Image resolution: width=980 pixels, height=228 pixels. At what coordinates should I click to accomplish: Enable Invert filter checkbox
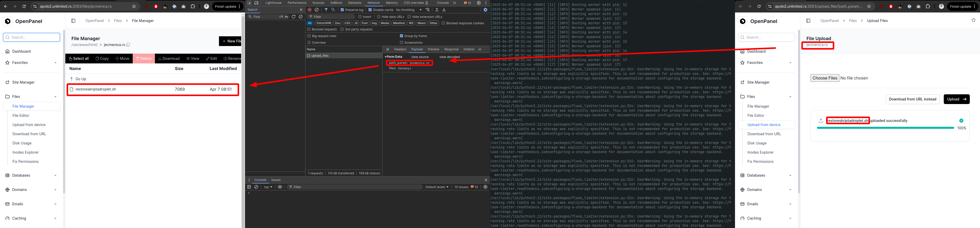click(x=360, y=17)
